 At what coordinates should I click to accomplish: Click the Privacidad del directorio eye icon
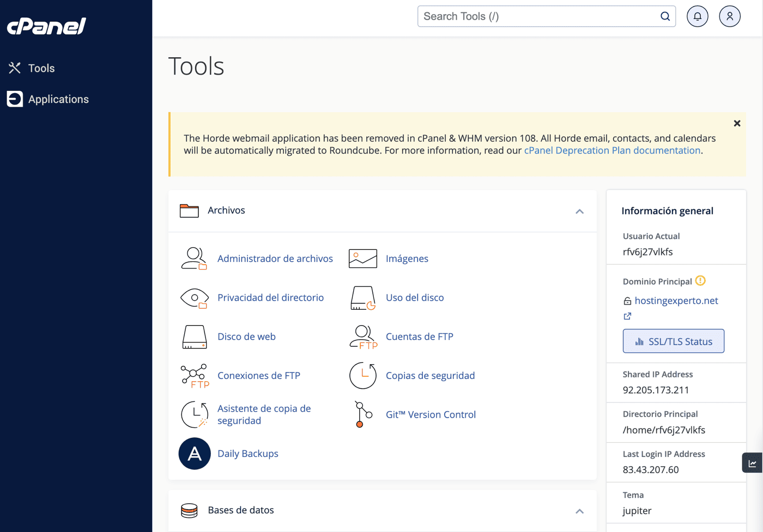point(195,298)
